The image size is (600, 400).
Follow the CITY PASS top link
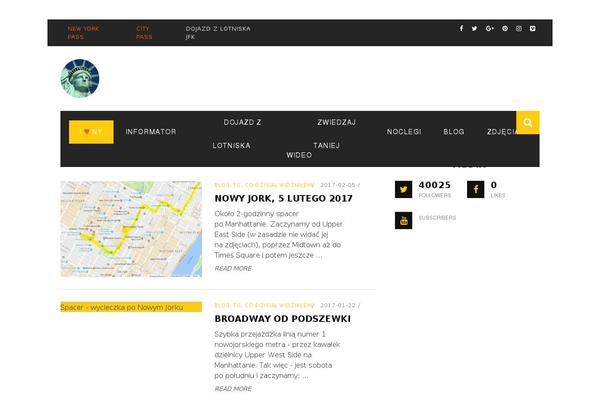pyautogui.click(x=144, y=33)
